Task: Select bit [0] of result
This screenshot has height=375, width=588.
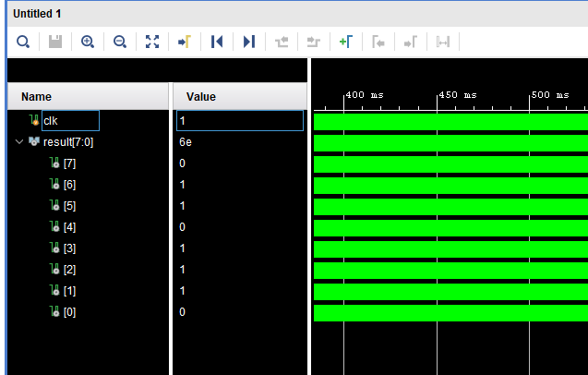Action: (69, 312)
